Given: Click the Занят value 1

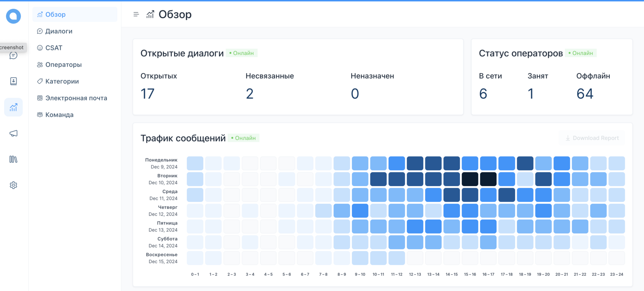Looking at the screenshot, I should click(x=531, y=94).
